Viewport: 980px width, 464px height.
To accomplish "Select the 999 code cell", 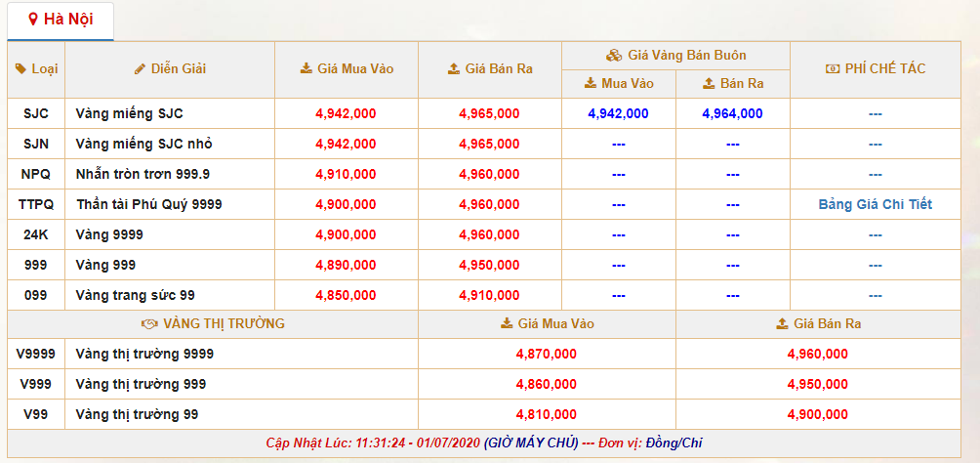I will coord(35,265).
